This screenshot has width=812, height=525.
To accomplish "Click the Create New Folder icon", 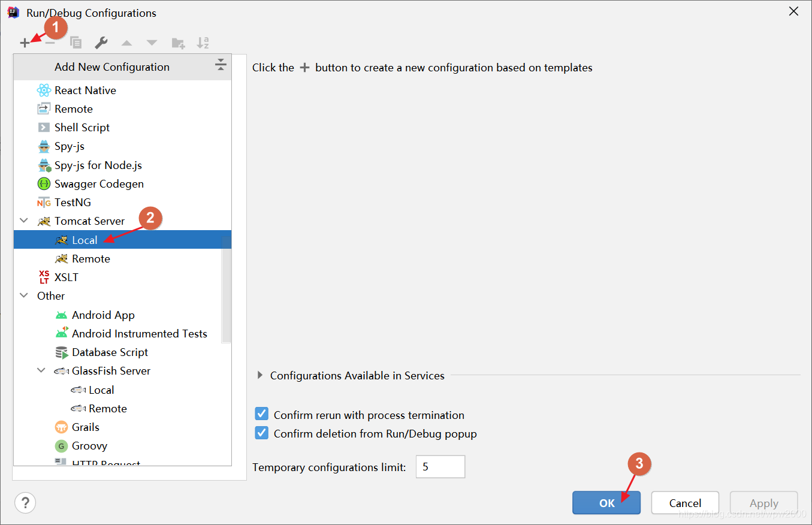I will click(x=178, y=43).
